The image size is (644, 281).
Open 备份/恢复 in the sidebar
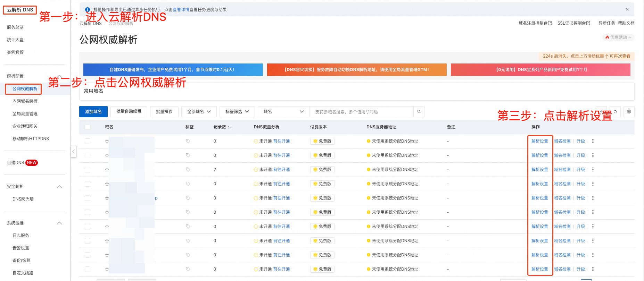coord(22,261)
